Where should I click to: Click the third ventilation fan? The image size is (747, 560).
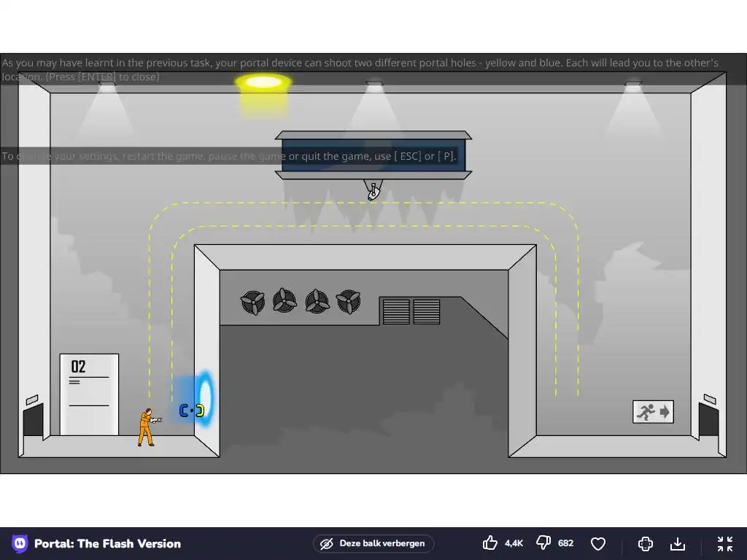317,301
